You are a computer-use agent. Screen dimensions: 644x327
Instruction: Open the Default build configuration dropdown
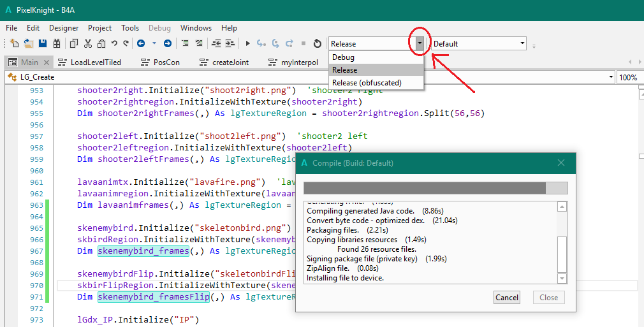tap(523, 43)
